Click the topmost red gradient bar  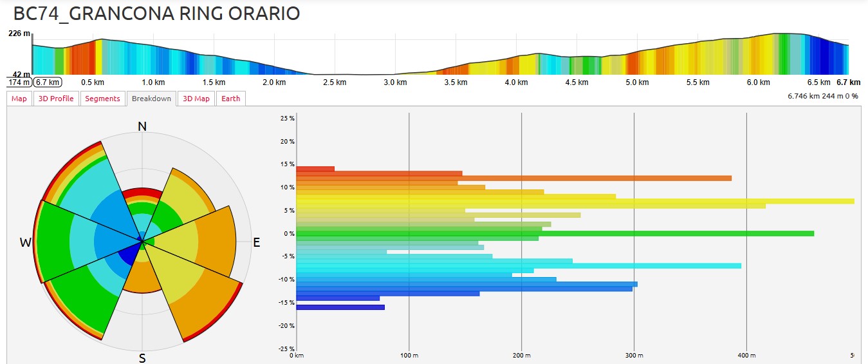tap(315, 169)
